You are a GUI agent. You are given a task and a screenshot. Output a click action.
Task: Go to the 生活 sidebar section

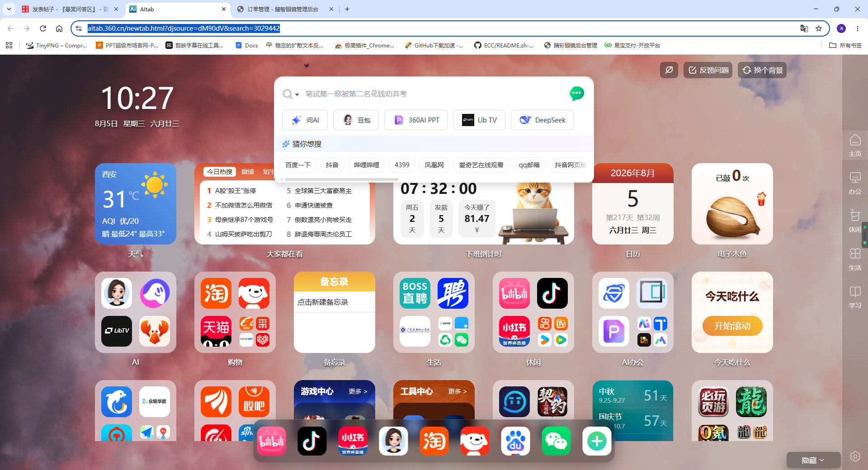pos(855,259)
